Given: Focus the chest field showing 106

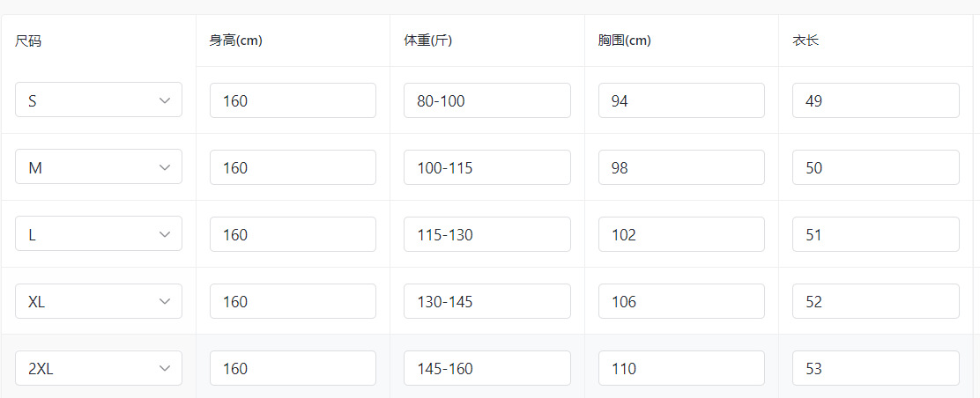Looking at the screenshot, I should pos(681,301).
